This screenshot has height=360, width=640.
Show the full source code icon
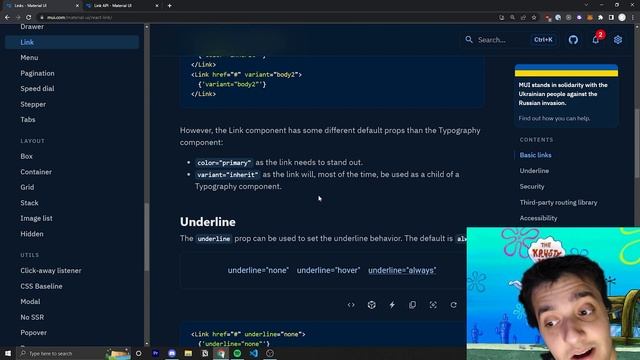click(x=351, y=304)
